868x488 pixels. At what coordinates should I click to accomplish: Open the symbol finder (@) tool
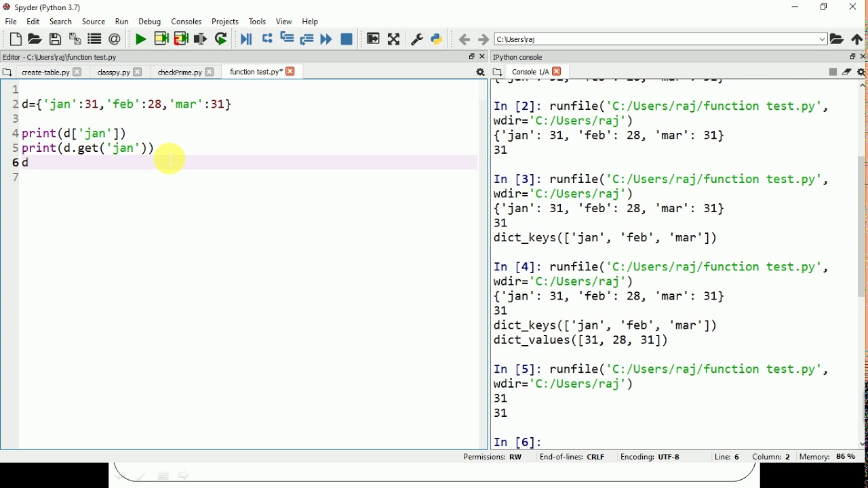point(115,39)
